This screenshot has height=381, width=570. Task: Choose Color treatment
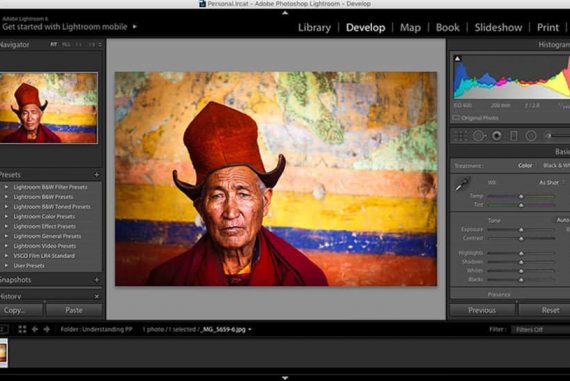[x=525, y=165]
